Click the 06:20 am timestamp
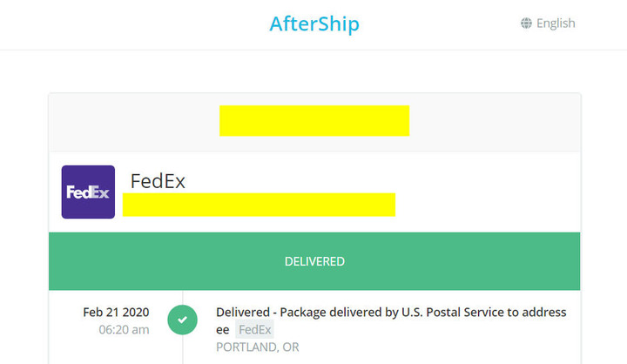The image size is (627, 364). (124, 329)
